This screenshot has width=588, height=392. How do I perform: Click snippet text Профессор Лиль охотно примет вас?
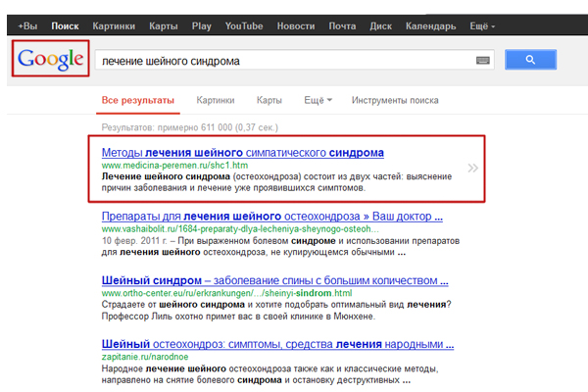[238, 317]
